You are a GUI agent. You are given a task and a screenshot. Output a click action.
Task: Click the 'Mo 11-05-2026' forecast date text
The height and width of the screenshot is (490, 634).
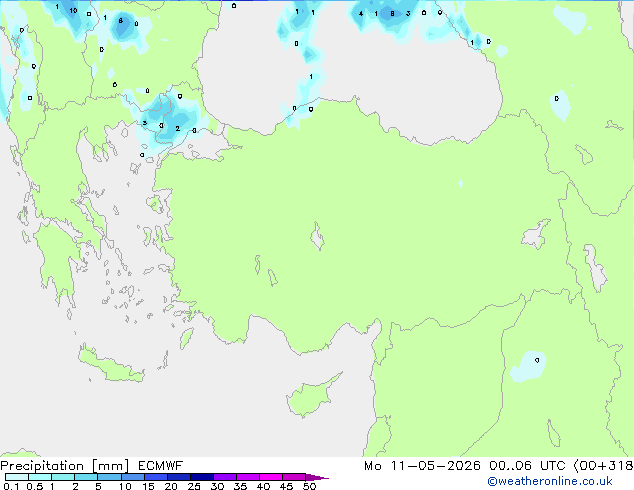pos(422,466)
